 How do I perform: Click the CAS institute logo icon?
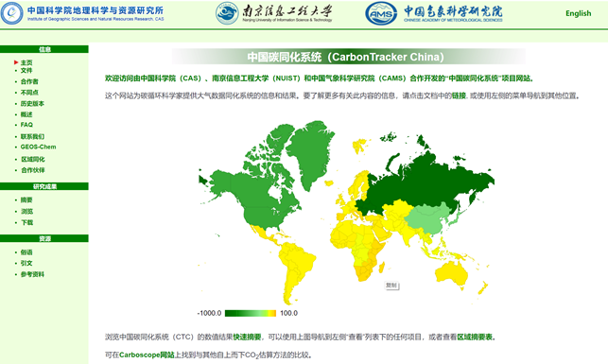point(12,13)
